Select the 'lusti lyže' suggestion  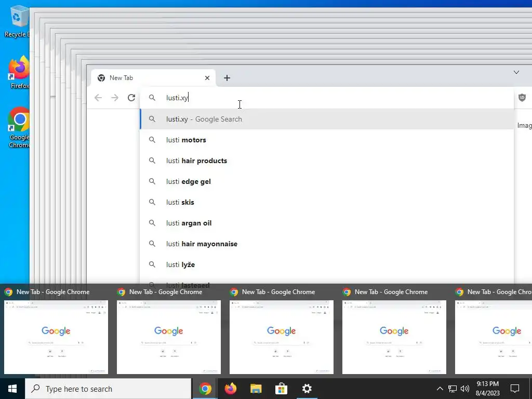pos(327,264)
